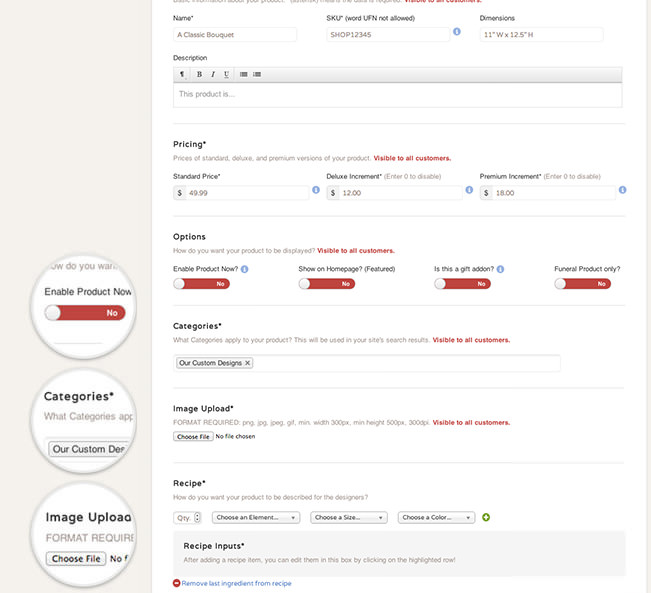The width and height of the screenshot is (651, 593).
Task: Toggle Funeral Product only switch
Action: point(582,284)
